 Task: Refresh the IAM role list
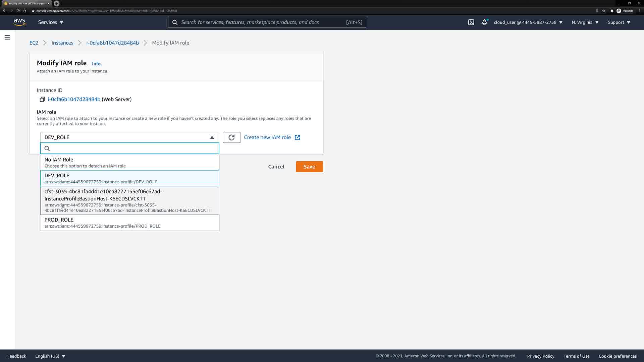tap(231, 137)
